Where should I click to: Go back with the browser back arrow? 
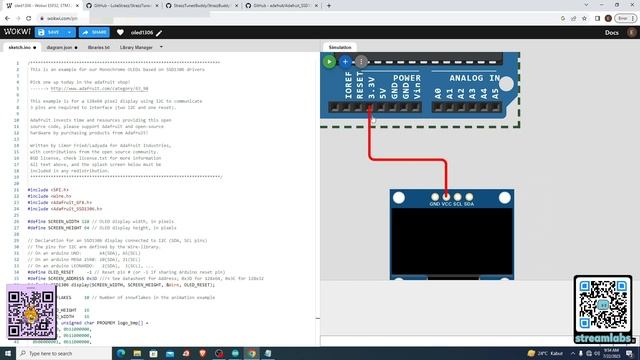pos(7,18)
